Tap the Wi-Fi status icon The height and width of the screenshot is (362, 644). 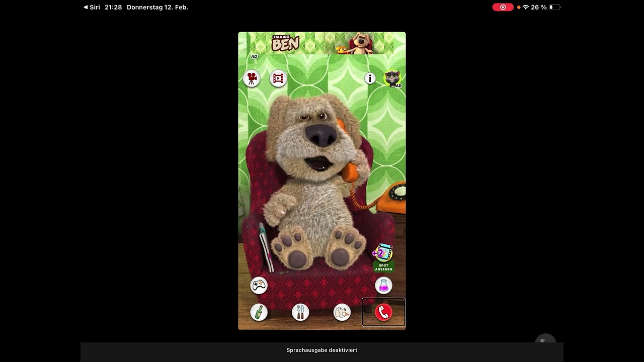point(526,7)
